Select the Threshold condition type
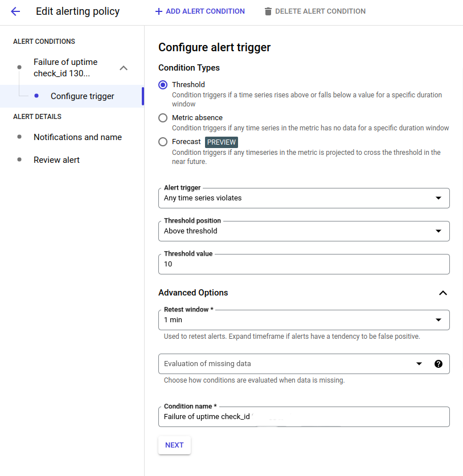The image size is (463, 476). (163, 84)
